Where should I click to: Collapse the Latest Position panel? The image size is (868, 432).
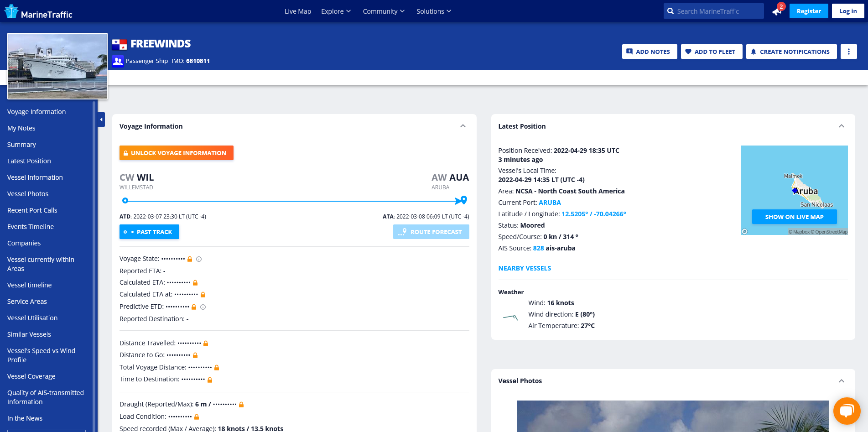tap(842, 126)
